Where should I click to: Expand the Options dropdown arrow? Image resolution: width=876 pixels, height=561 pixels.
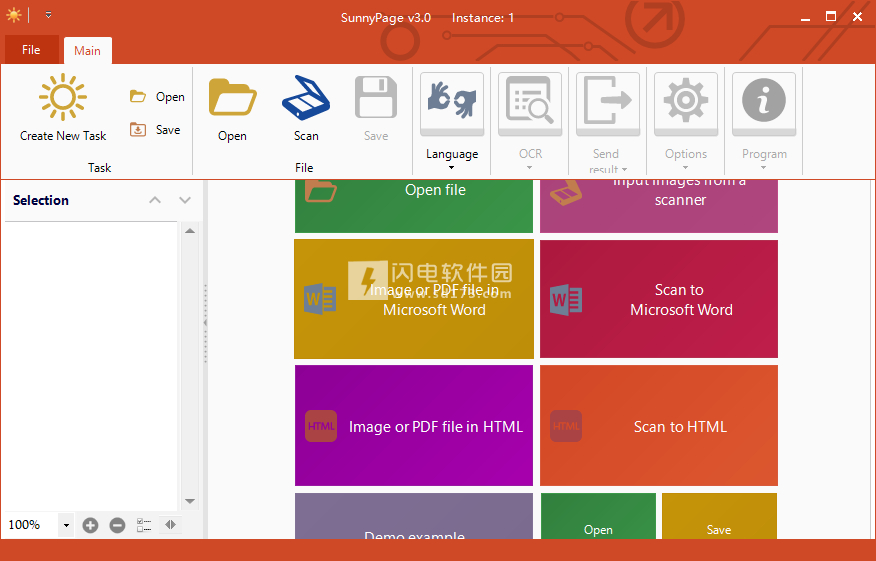685,168
